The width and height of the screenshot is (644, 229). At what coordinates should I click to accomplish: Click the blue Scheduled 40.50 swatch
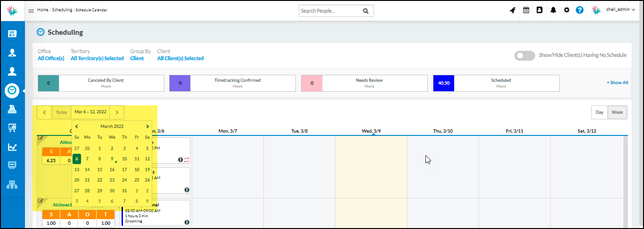click(444, 83)
